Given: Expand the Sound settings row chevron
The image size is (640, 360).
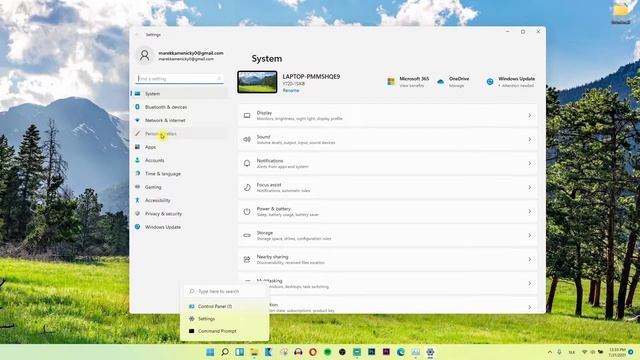Looking at the screenshot, I should click(x=529, y=140).
